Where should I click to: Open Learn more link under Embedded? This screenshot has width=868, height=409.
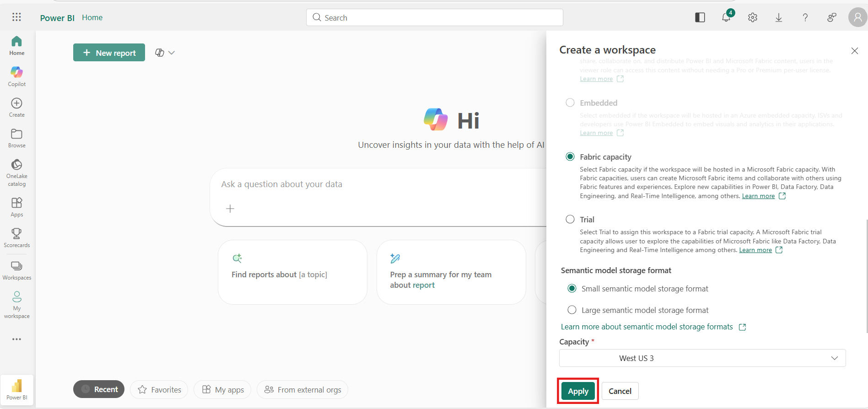pyautogui.click(x=596, y=133)
